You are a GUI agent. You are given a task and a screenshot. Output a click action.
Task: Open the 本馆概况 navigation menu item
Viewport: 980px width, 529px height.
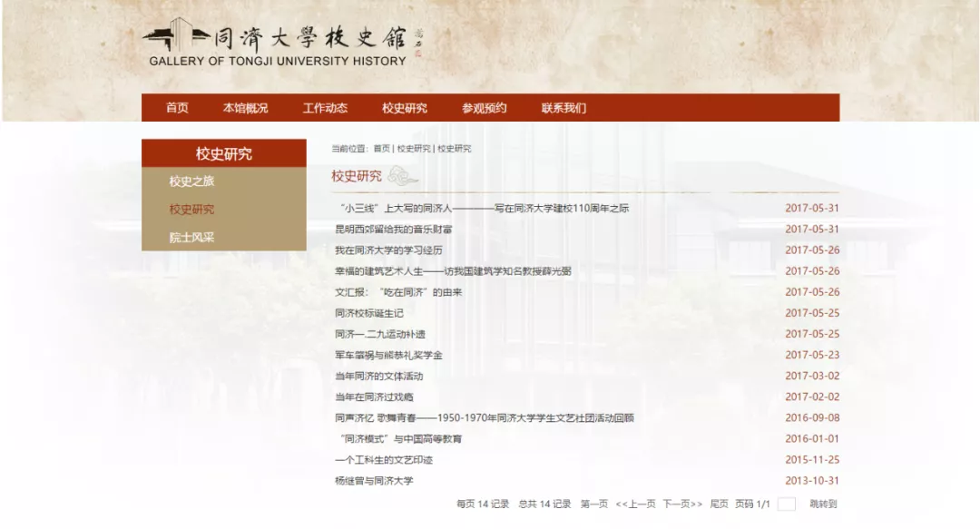tap(245, 108)
